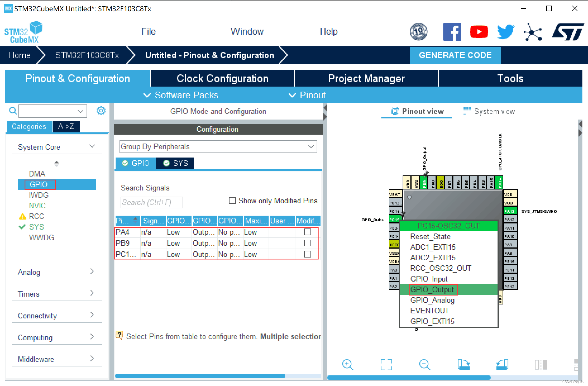Click the PA12 pin on chip

pos(510,220)
